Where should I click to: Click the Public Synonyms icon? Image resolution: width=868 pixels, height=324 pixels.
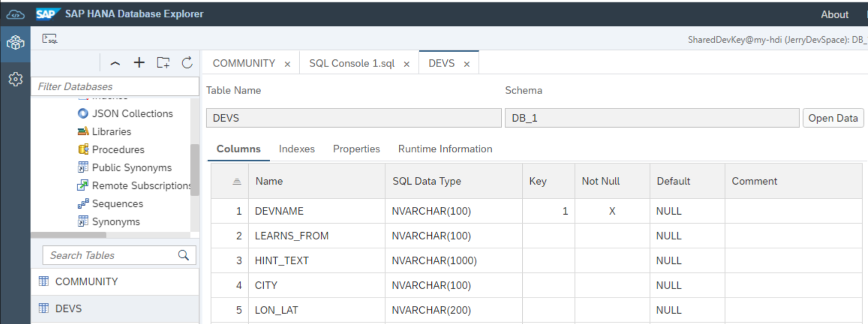tap(83, 167)
